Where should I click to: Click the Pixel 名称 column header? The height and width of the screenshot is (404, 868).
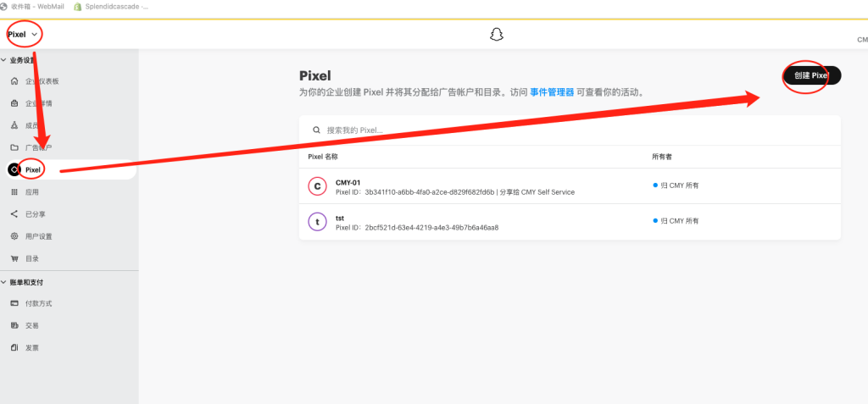click(323, 157)
